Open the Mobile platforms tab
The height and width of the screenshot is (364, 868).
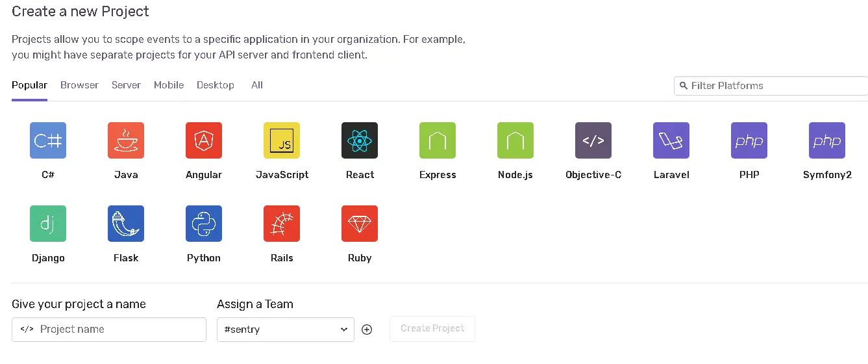click(169, 85)
